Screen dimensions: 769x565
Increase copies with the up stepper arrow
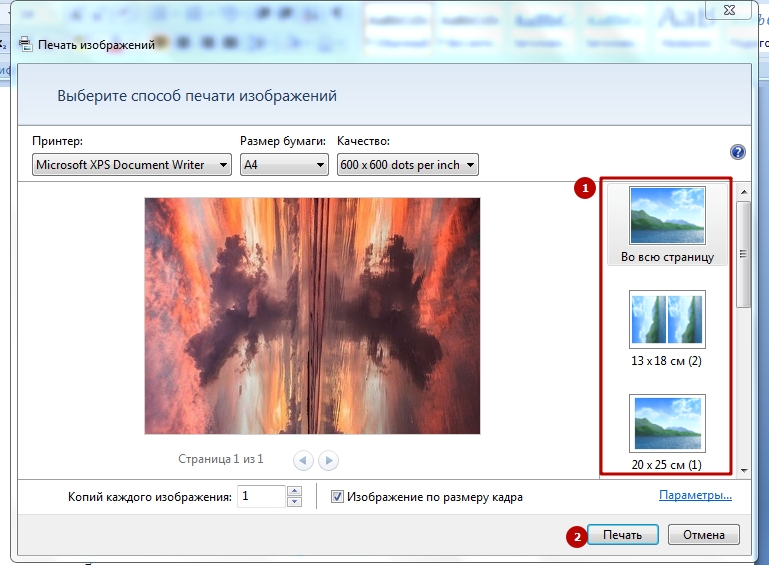(294, 491)
